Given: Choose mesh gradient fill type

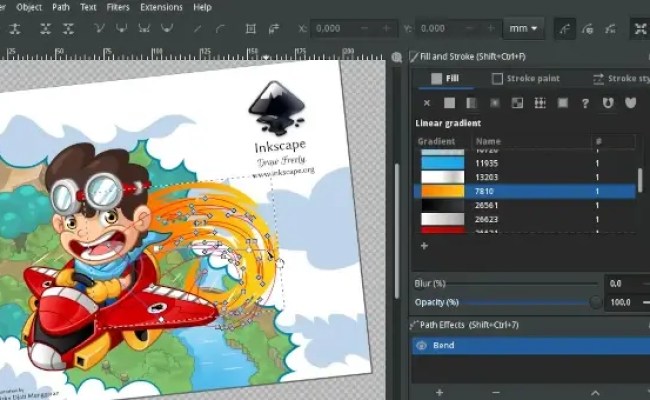Looking at the screenshot, I should pos(517,103).
